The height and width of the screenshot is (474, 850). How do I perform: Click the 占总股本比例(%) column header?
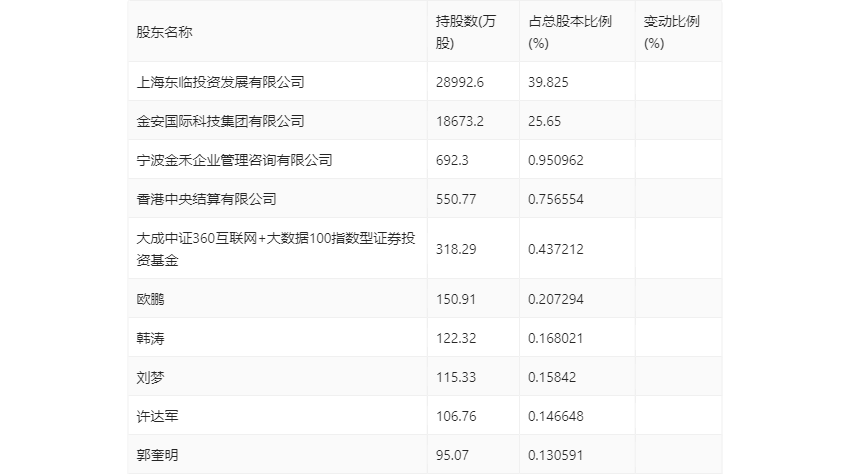point(570,32)
